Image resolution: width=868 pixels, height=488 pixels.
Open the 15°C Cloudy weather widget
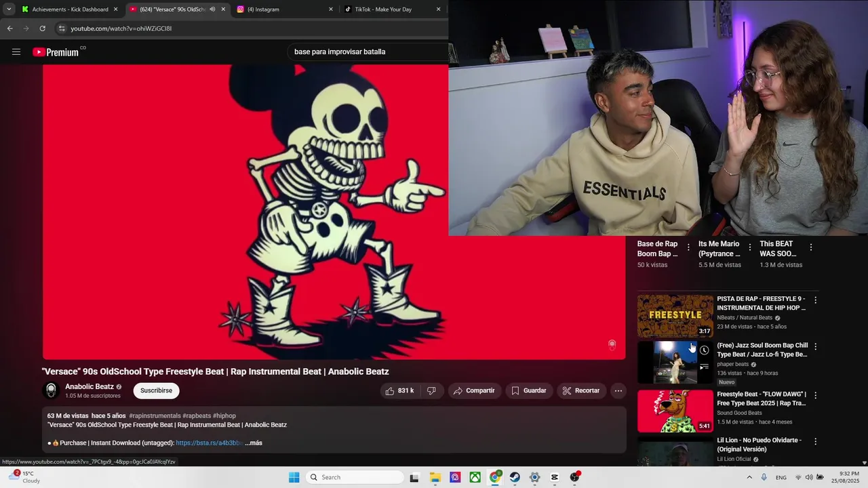24,477
